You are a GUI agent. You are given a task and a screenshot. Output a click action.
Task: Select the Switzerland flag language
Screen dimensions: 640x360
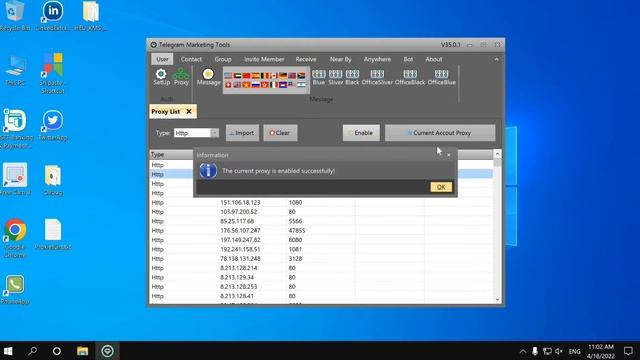click(x=228, y=85)
